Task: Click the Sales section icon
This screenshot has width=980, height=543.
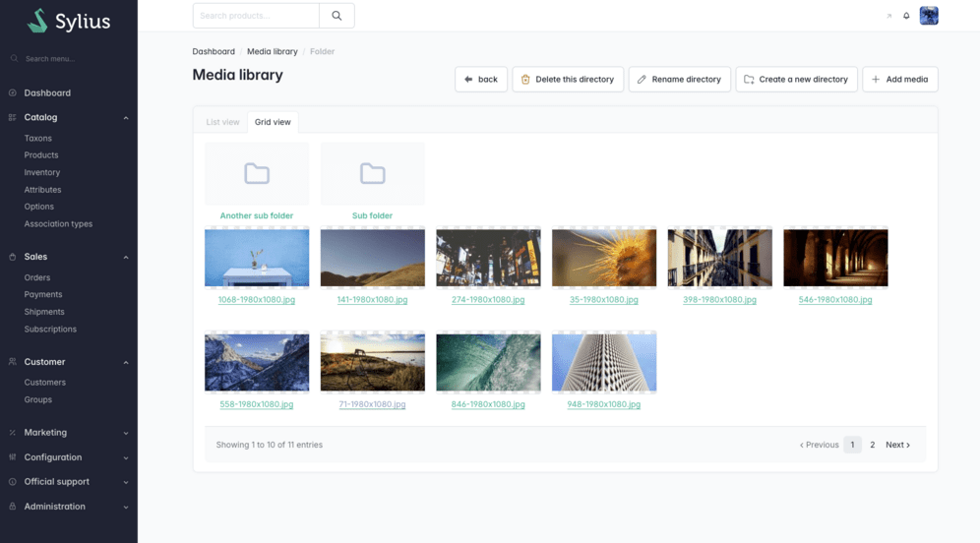Action: (x=13, y=257)
